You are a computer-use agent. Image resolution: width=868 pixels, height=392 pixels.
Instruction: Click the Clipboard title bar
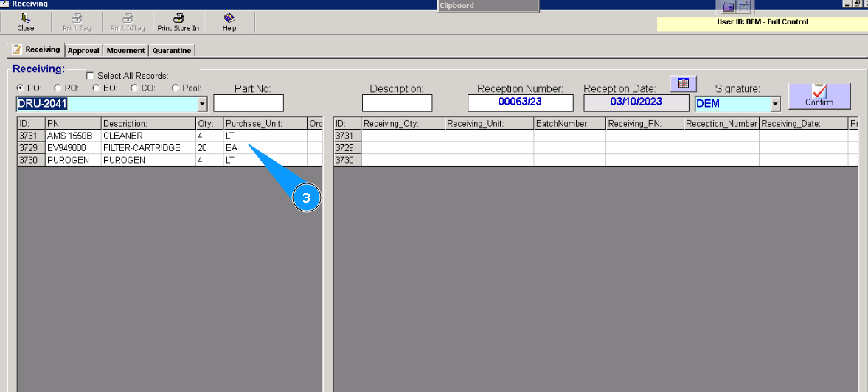487,6
